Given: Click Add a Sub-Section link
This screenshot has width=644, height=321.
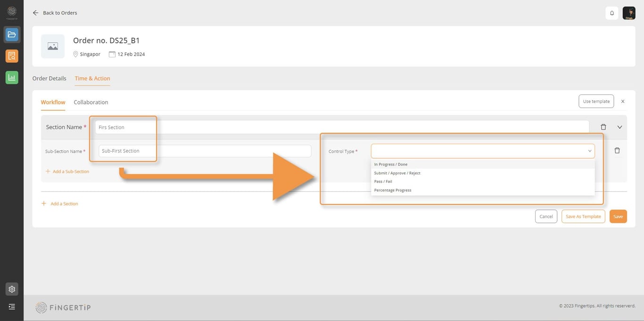Looking at the screenshot, I should pos(67,171).
